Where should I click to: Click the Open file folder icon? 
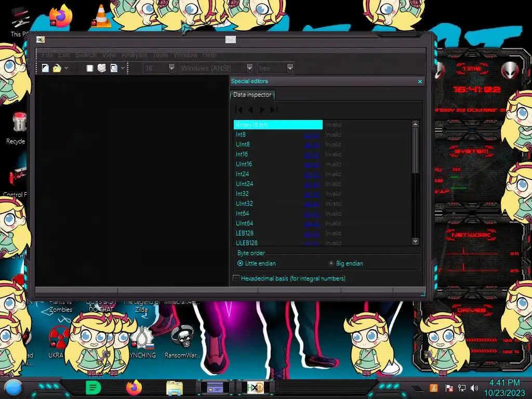click(x=57, y=68)
